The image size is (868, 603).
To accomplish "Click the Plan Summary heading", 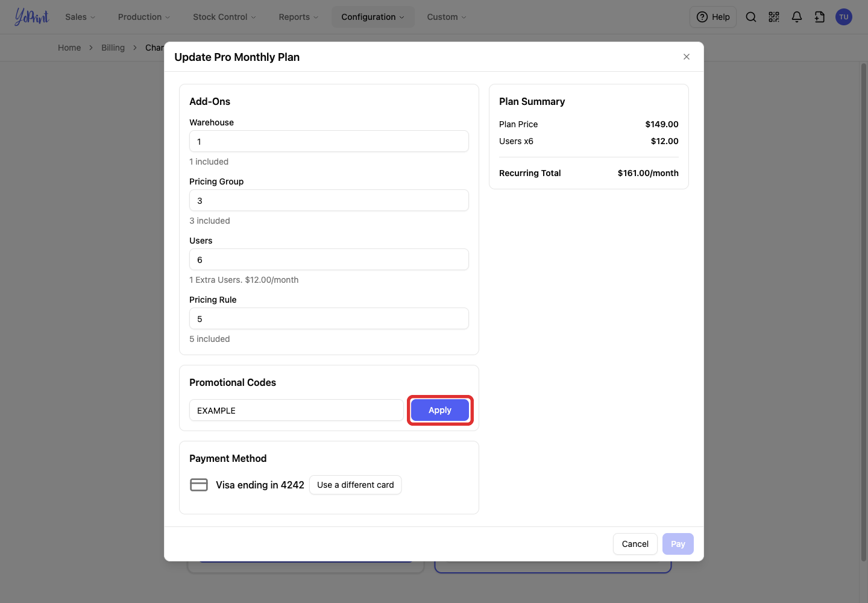I will pyautogui.click(x=532, y=101).
